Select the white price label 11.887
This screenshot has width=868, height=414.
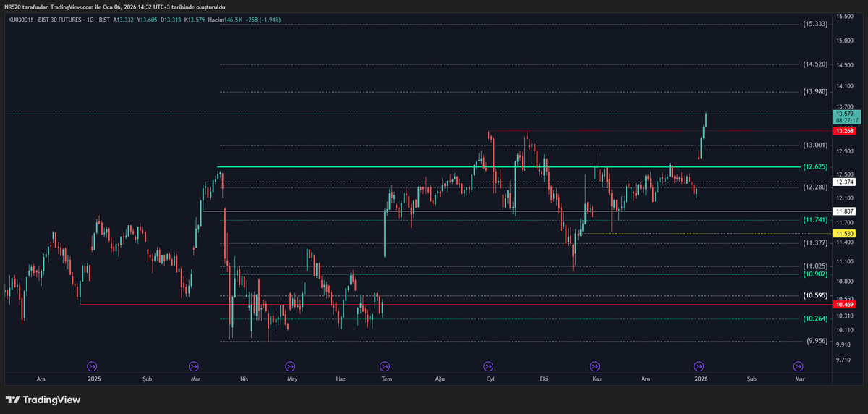coord(844,211)
